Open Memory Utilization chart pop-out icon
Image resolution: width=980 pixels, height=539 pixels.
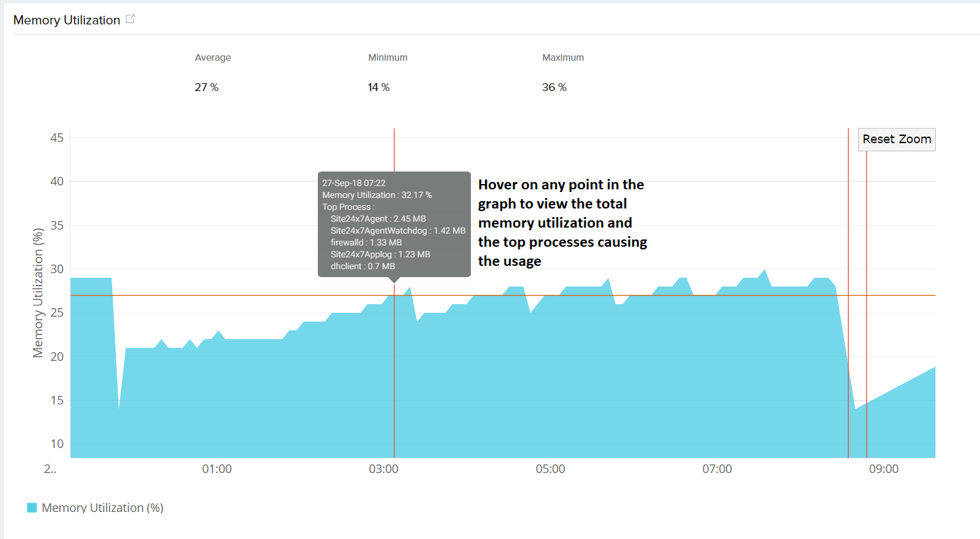coord(131,19)
